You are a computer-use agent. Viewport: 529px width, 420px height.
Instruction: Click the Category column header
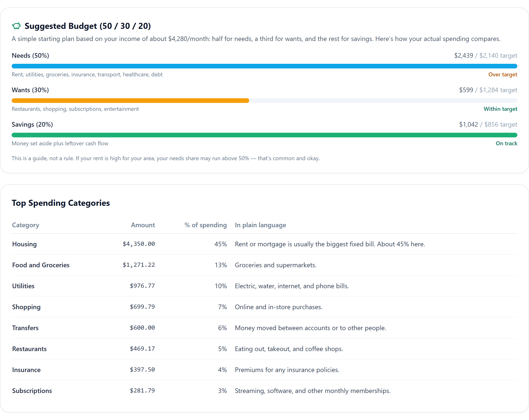point(26,225)
